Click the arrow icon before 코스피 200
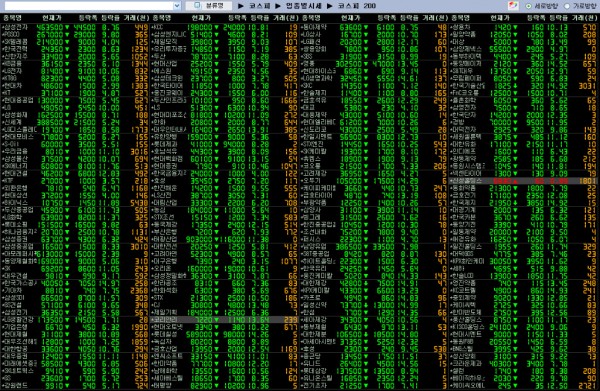 330,6
